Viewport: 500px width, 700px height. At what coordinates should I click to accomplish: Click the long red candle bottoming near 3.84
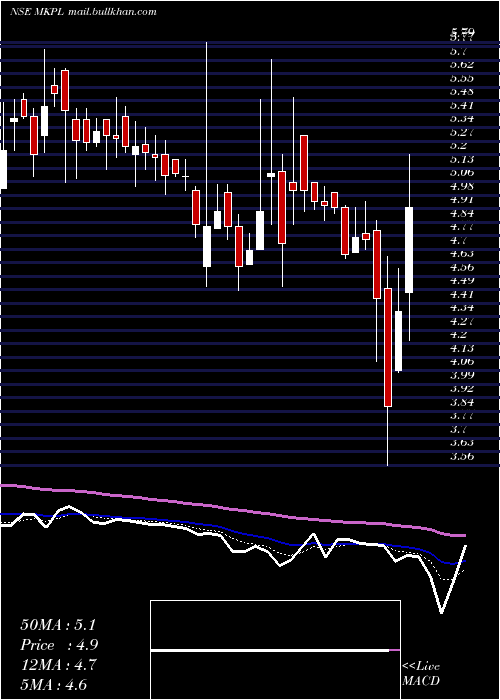click(x=388, y=347)
